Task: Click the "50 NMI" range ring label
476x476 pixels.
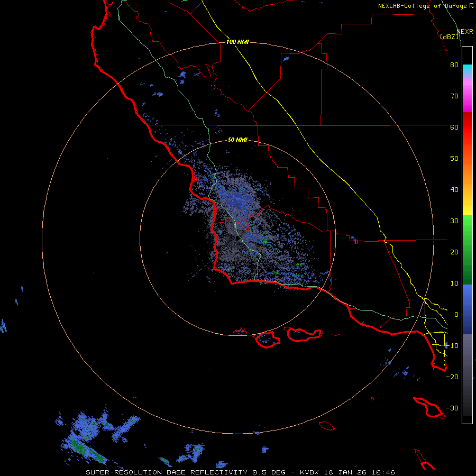Action: tap(237, 140)
